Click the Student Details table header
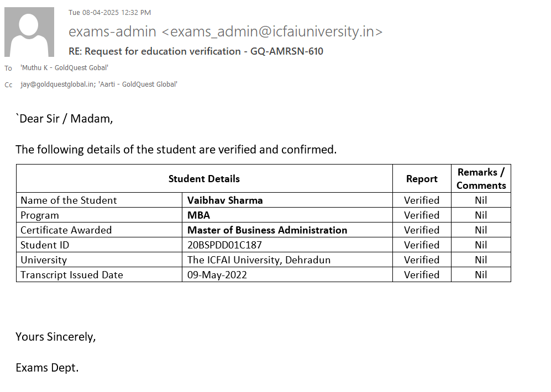551x392 pixels. point(204,179)
